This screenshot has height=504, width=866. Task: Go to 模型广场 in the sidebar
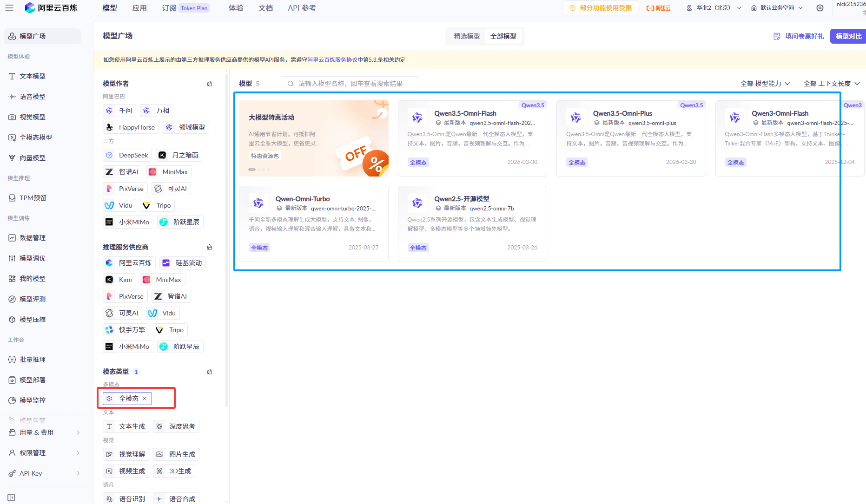pos(42,36)
